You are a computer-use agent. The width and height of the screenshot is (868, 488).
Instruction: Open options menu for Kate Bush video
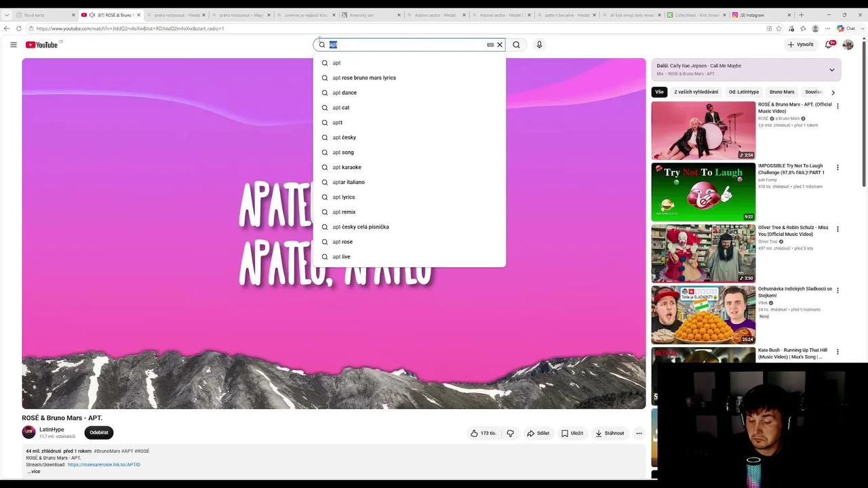pyautogui.click(x=837, y=352)
